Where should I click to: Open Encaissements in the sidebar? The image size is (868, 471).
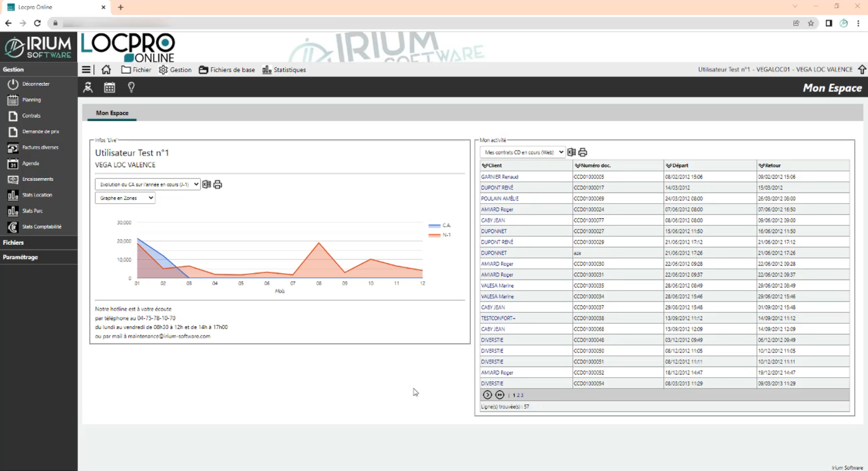[38, 179]
